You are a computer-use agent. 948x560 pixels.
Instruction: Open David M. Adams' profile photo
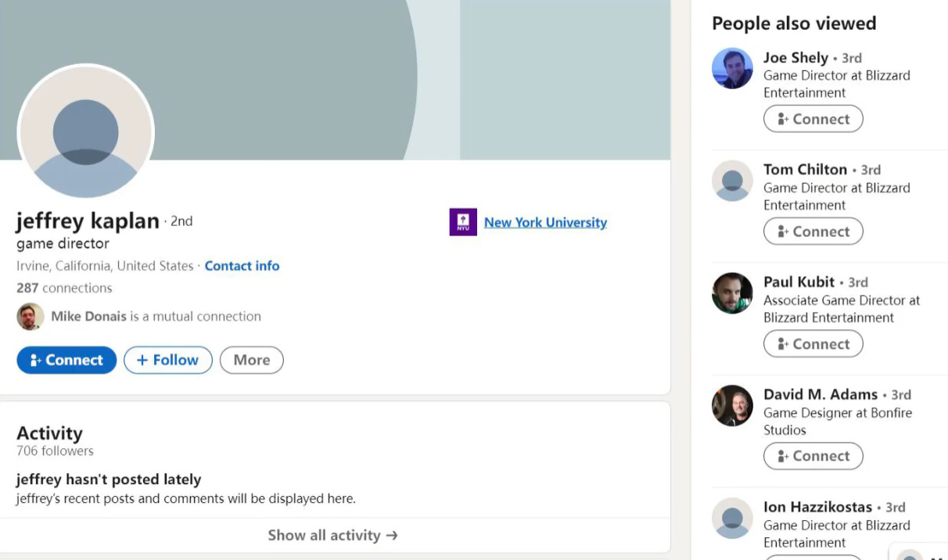732,405
